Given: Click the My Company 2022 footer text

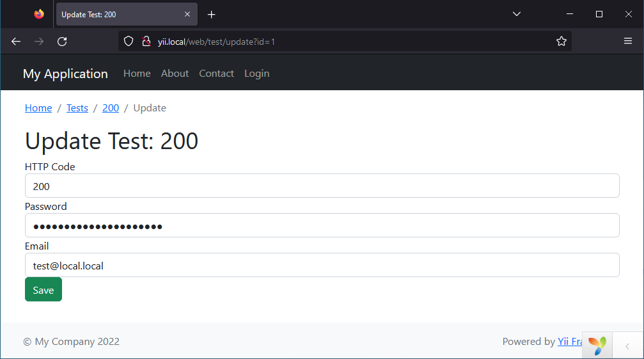Looking at the screenshot, I should tap(72, 342).
